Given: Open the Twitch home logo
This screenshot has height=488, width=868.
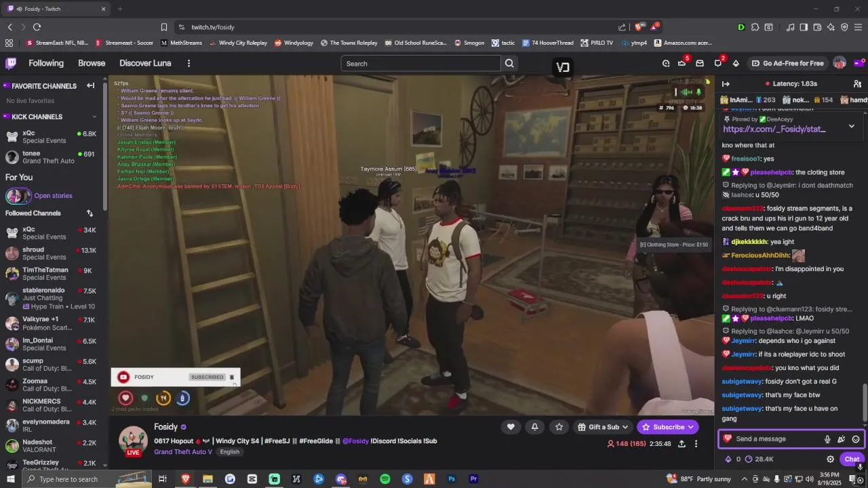Looking at the screenshot, I should [x=11, y=64].
